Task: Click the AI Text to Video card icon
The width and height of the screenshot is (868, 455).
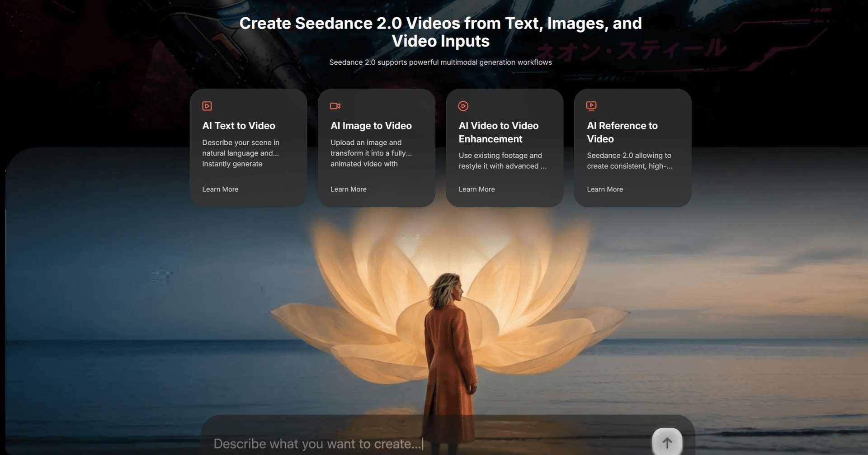Action: (207, 106)
